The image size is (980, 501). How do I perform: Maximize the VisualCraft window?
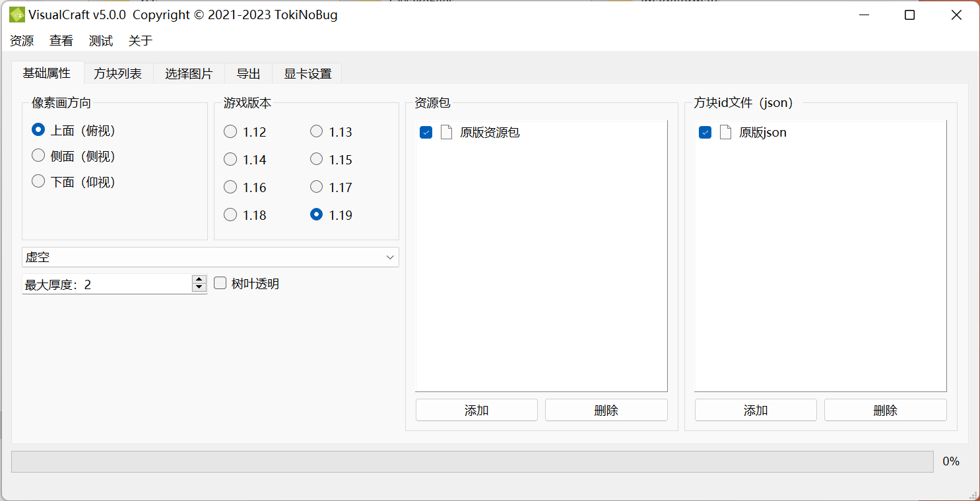click(x=909, y=15)
